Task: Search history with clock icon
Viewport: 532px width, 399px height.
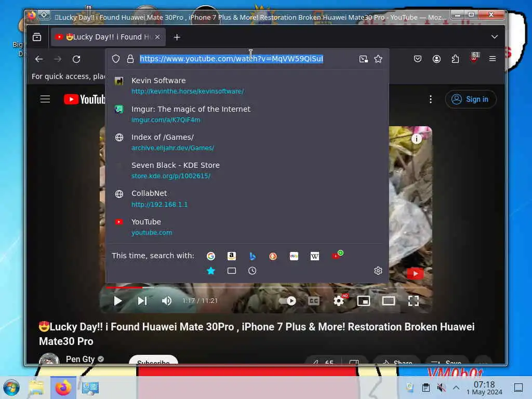Action: click(x=252, y=271)
